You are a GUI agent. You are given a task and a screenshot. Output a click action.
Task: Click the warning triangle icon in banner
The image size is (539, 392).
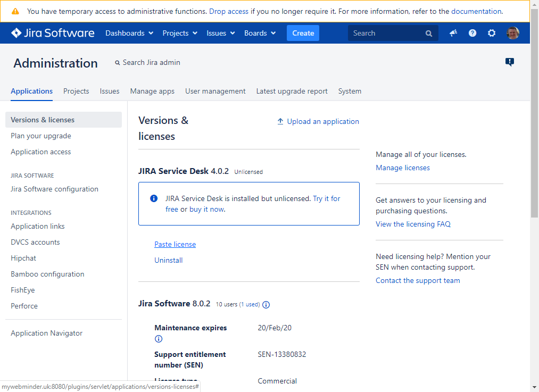click(x=15, y=11)
